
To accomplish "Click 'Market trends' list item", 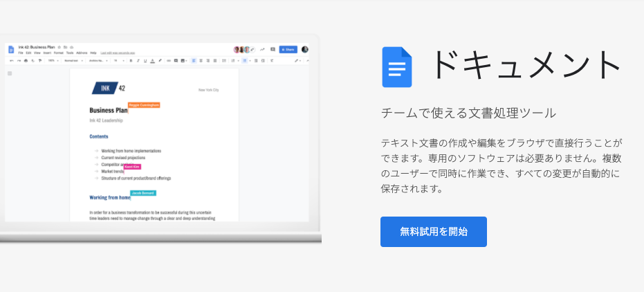I will tap(112, 172).
